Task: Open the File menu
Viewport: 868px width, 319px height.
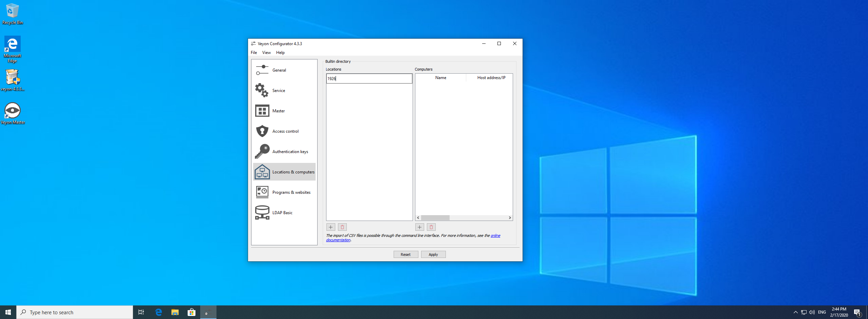Action: tap(254, 53)
